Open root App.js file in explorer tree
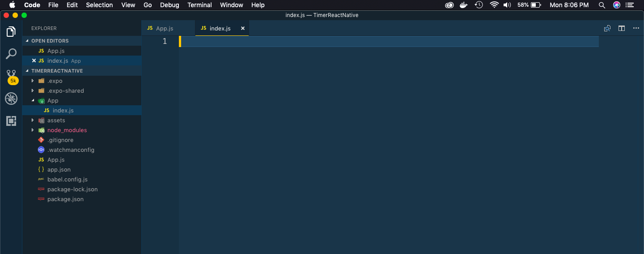The height and width of the screenshot is (254, 644). tap(82, 160)
